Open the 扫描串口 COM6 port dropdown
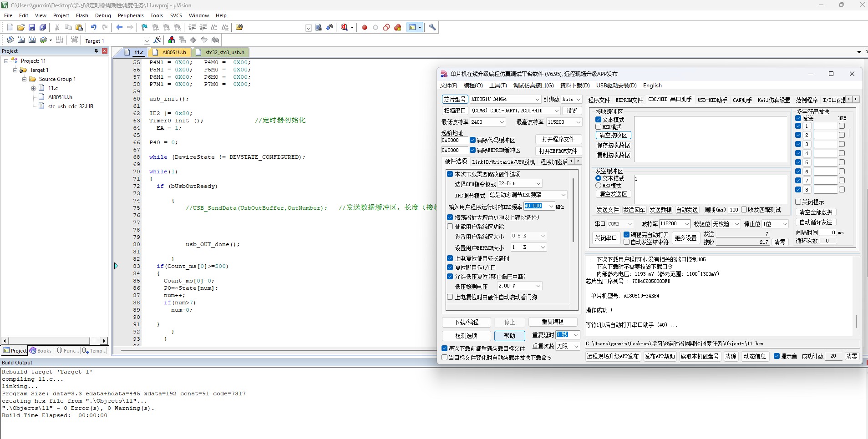The image size is (868, 439). [x=516, y=111]
